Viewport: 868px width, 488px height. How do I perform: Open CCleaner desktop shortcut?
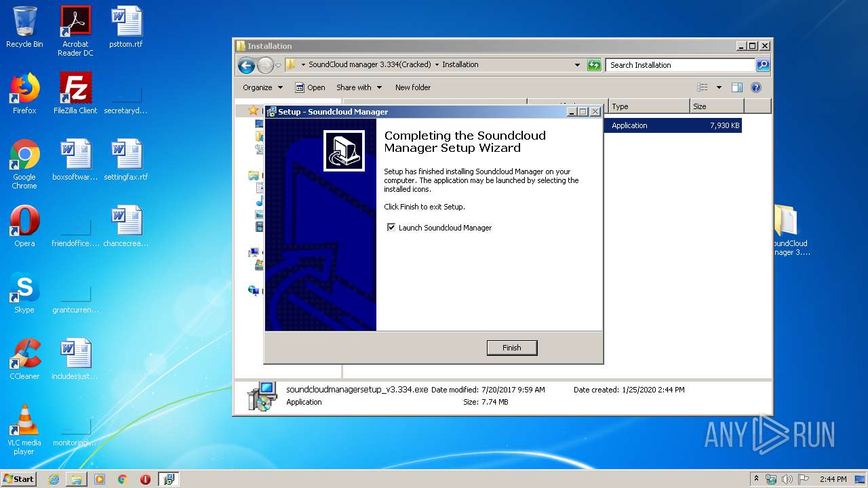pyautogui.click(x=24, y=359)
